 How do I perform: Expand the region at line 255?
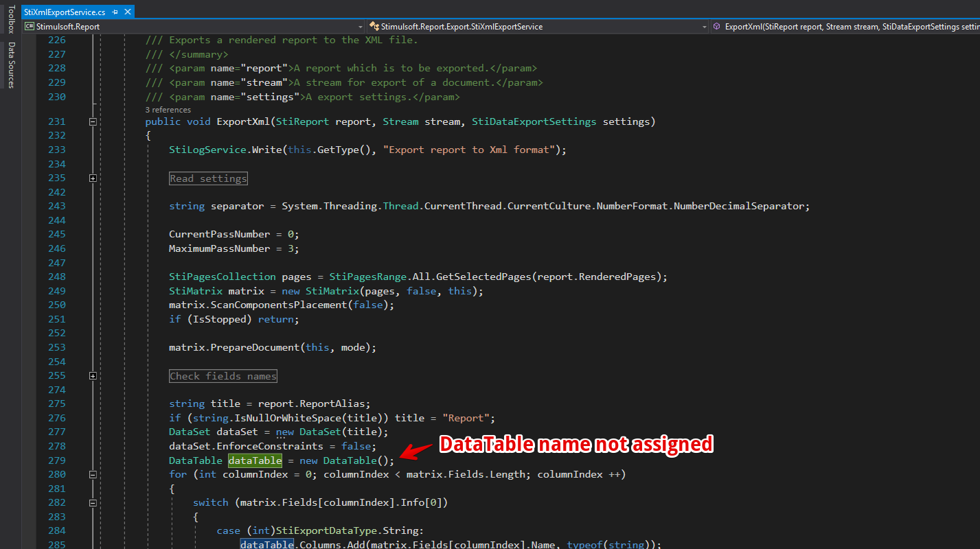93,376
